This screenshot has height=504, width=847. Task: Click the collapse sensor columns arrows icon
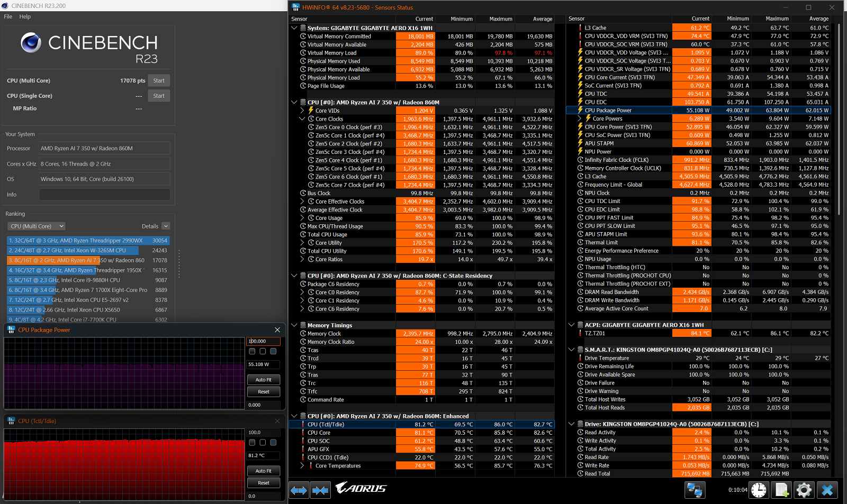pos(320,490)
